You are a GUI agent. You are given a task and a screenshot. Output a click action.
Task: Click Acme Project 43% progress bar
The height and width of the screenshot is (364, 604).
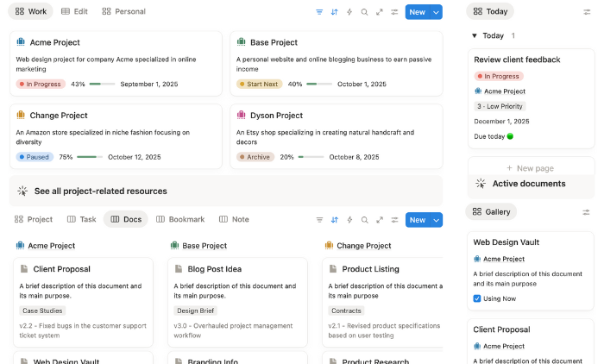pyautogui.click(x=102, y=84)
